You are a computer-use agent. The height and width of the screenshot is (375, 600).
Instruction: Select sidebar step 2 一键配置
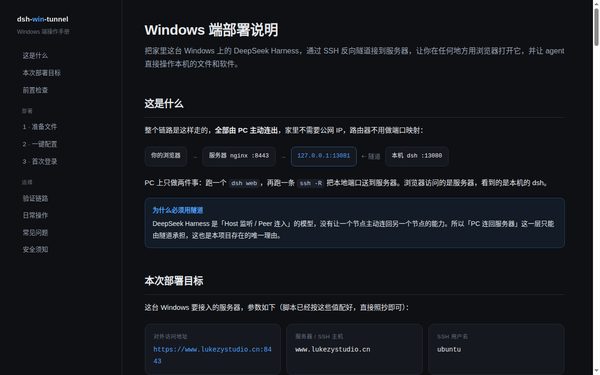pos(39,144)
